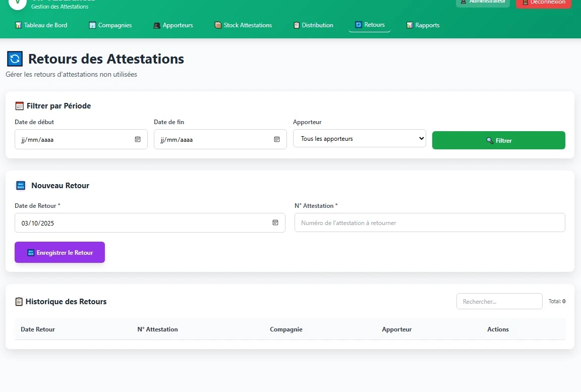The width and height of the screenshot is (581, 392).
Task: Click the clipboard icon beside Historique des Retours
Action: pyautogui.click(x=19, y=302)
